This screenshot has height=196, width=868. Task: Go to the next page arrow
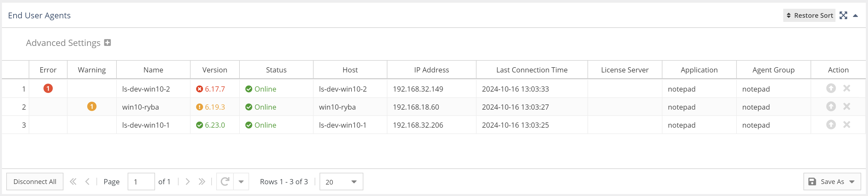pyautogui.click(x=188, y=182)
